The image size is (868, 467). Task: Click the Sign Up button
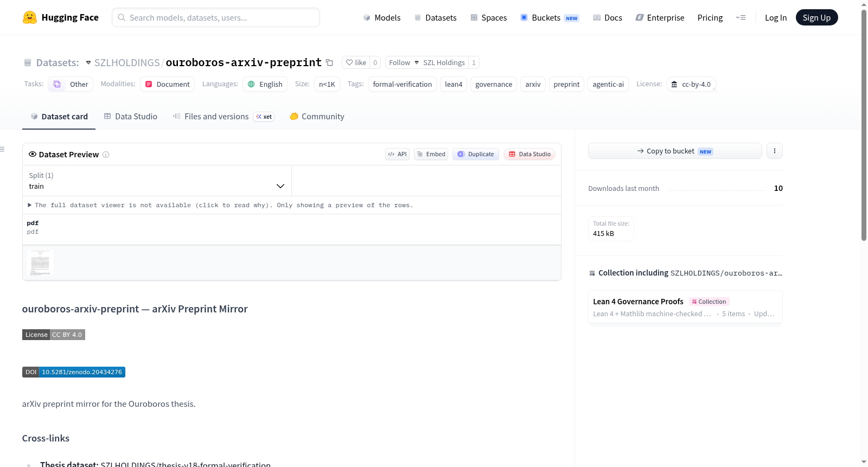816,17
